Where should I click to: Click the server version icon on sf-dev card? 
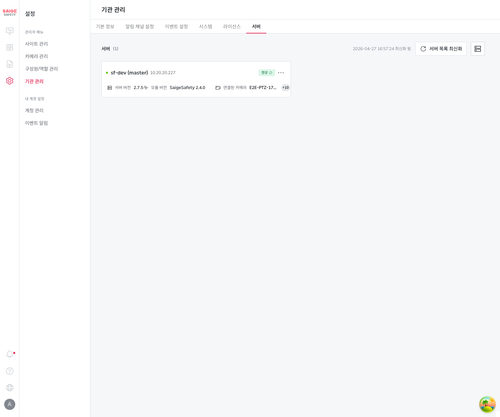point(109,88)
